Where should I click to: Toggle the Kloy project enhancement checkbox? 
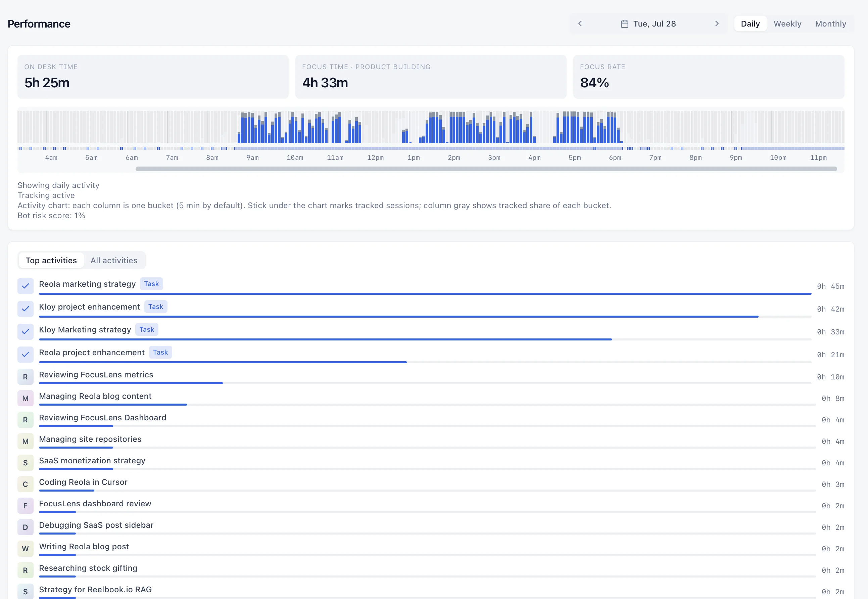click(26, 309)
